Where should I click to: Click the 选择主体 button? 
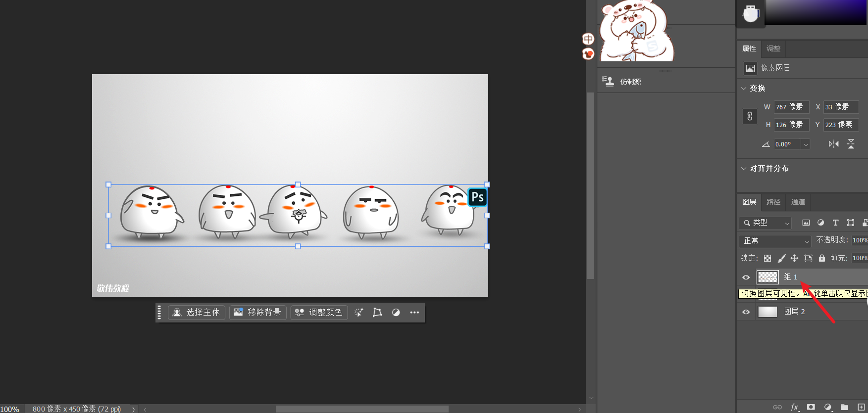click(x=197, y=312)
